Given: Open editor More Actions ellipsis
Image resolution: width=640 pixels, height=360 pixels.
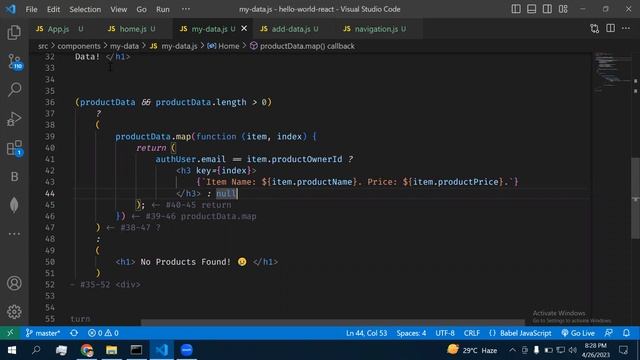Looking at the screenshot, I should [x=626, y=28].
